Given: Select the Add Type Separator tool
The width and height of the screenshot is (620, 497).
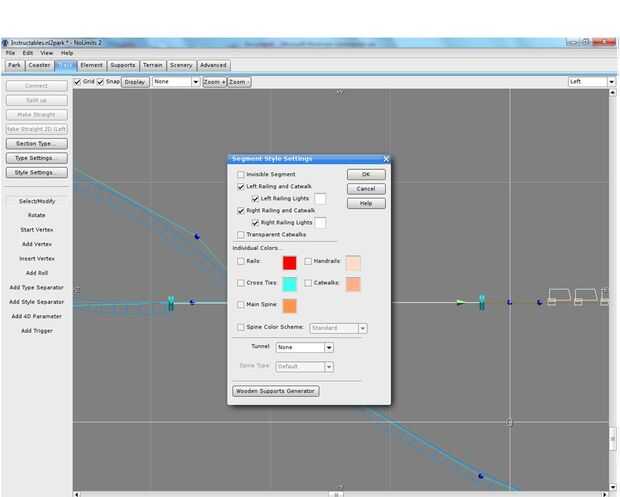Looking at the screenshot, I should click(x=37, y=287).
